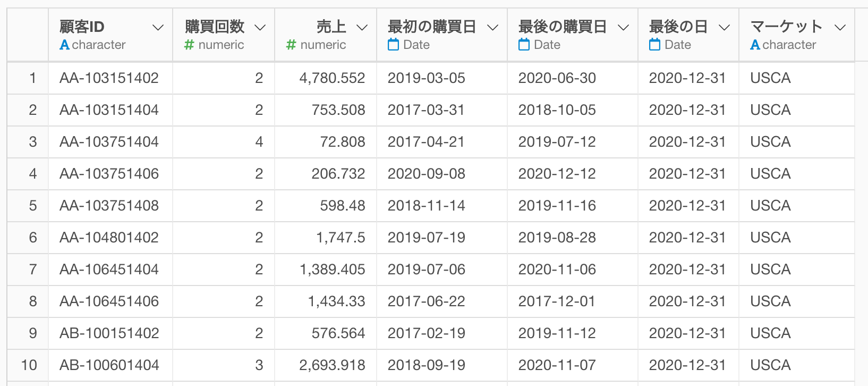This screenshot has width=868, height=386.
Task: Click the numeric hash icon under 売上
Action: coord(291,45)
